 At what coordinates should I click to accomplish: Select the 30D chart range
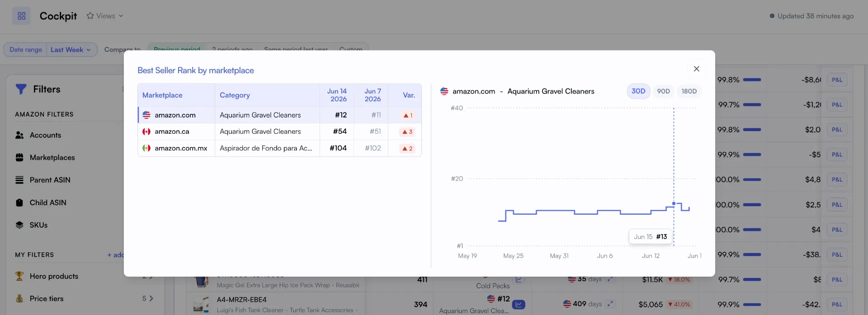[638, 91]
